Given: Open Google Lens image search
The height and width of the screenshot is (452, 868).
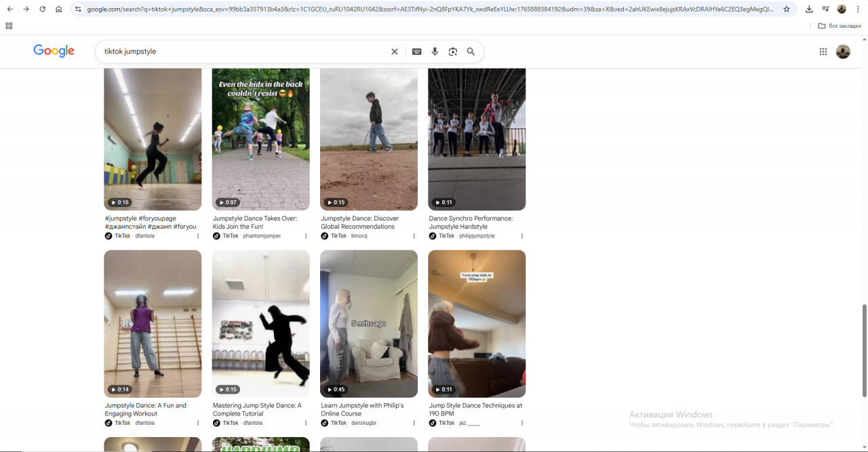Looking at the screenshot, I should click(453, 52).
